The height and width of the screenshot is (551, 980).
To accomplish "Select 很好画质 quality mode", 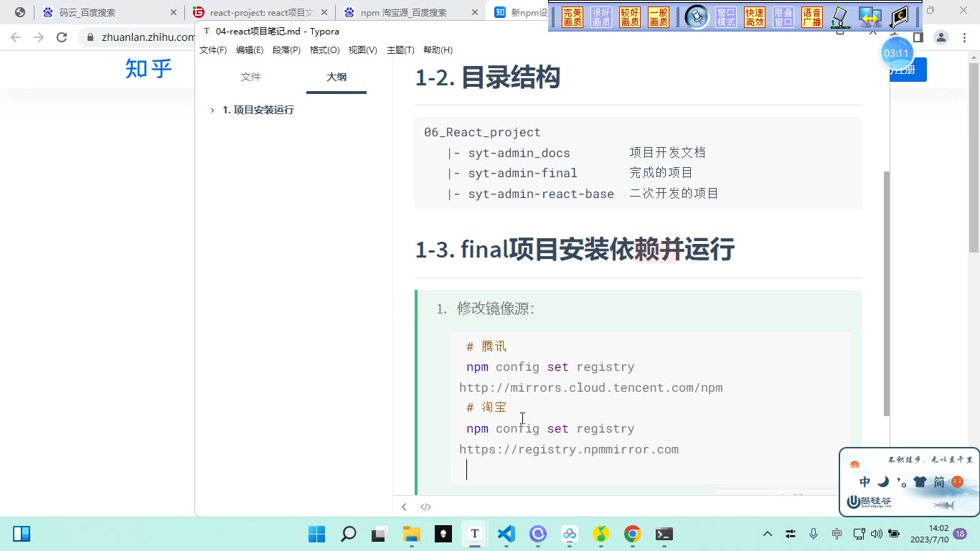I will (x=601, y=17).
